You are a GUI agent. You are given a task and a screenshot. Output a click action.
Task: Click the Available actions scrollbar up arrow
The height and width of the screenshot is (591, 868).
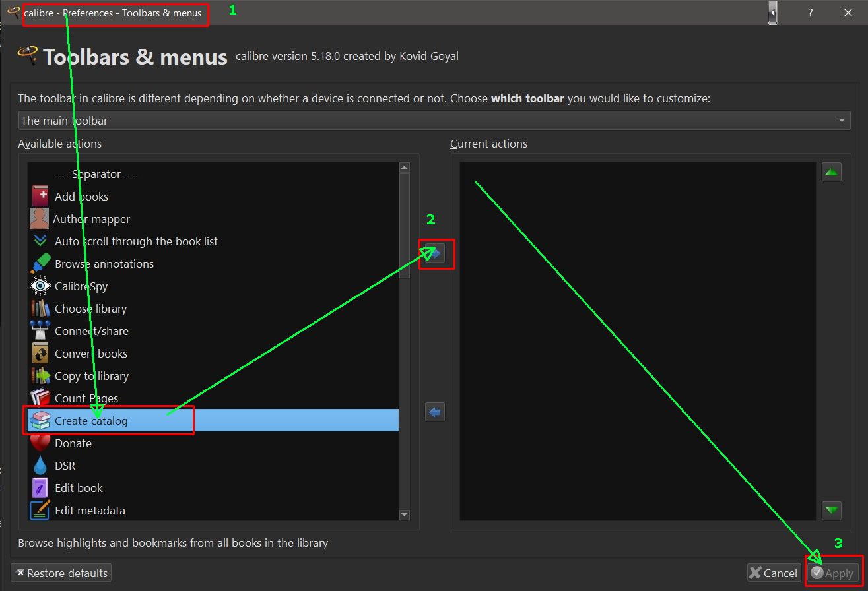click(x=405, y=168)
